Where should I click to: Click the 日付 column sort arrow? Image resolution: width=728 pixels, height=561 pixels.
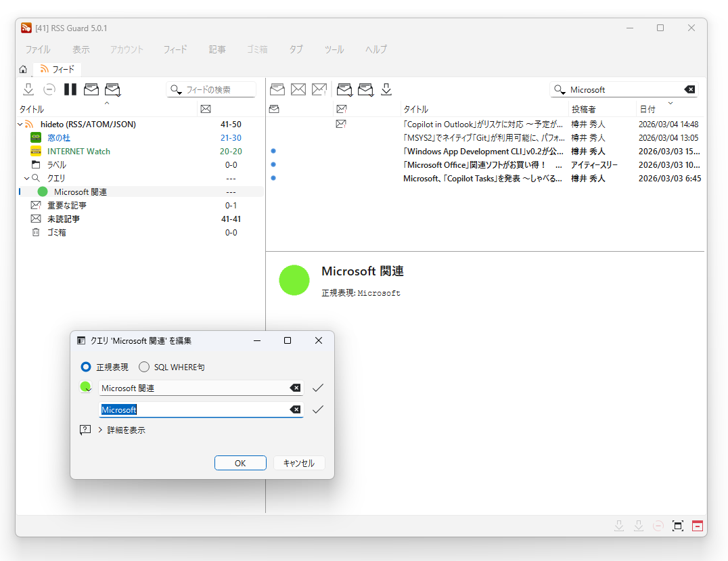point(670,103)
